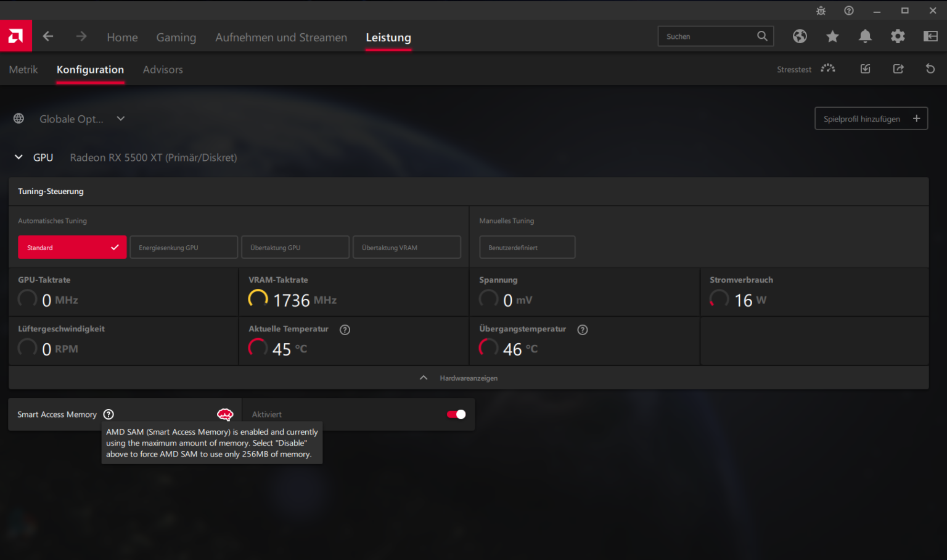The width and height of the screenshot is (947, 560).
Task: Click Spielprofil hinzufügen button
Action: coord(871,119)
